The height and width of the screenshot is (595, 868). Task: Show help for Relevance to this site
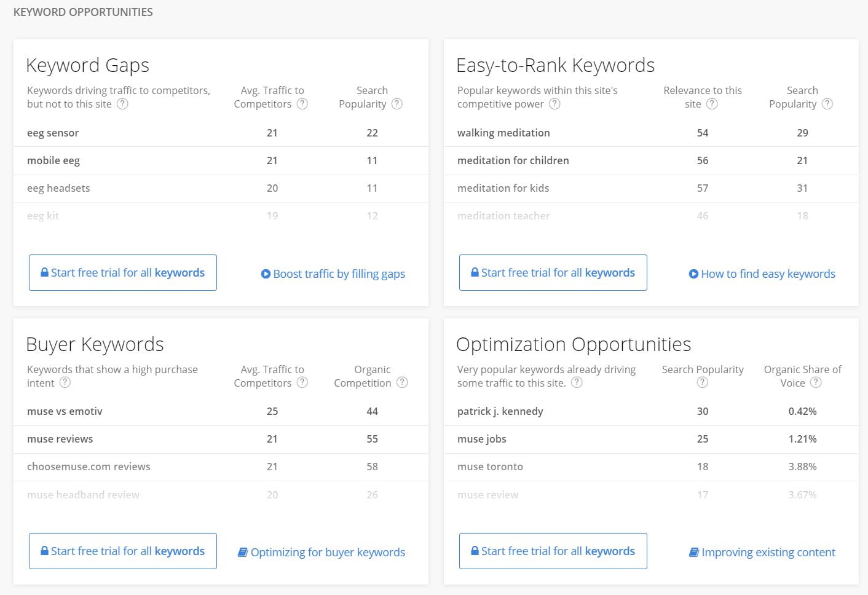[x=712, y=104]
